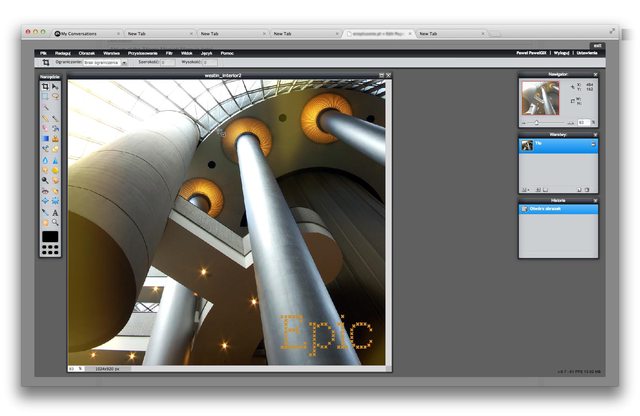Click the Wysokość input field
Image resolution: width=640 pixels, height=416 pixels.
[210, 62]
